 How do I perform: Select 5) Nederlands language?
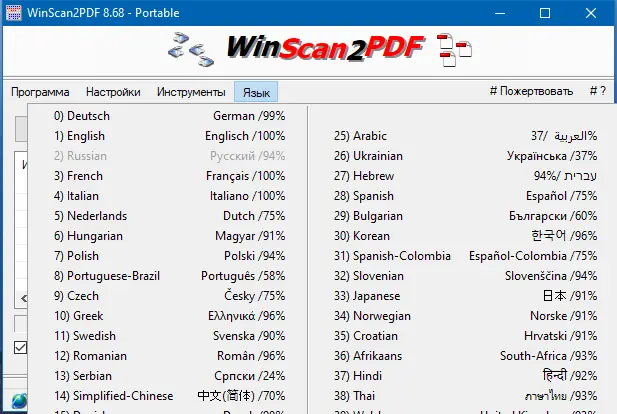168,216
